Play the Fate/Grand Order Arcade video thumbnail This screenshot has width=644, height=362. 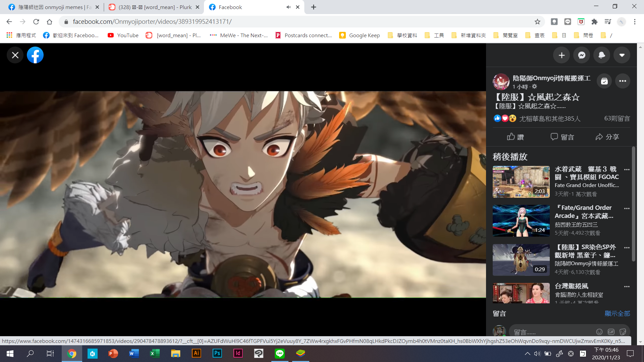coord(521,221)
